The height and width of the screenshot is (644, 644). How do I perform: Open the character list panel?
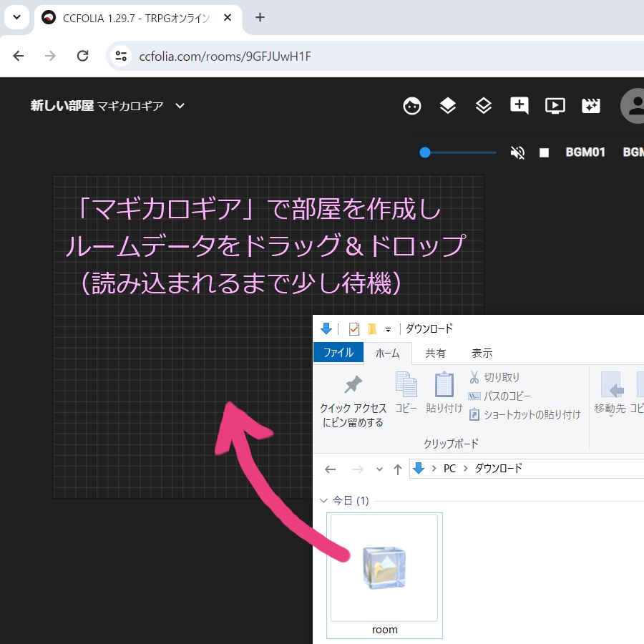[x=411, y=105]
